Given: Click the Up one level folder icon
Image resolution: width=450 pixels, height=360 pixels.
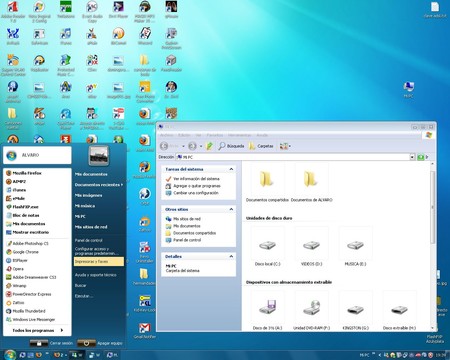Looking at the screenshot, I should [209, 146].
